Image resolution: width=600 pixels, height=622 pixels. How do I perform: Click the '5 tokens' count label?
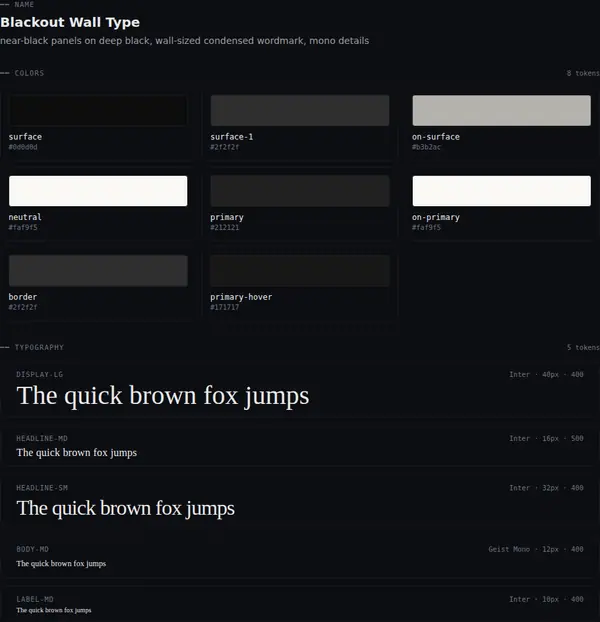(583, 347)
